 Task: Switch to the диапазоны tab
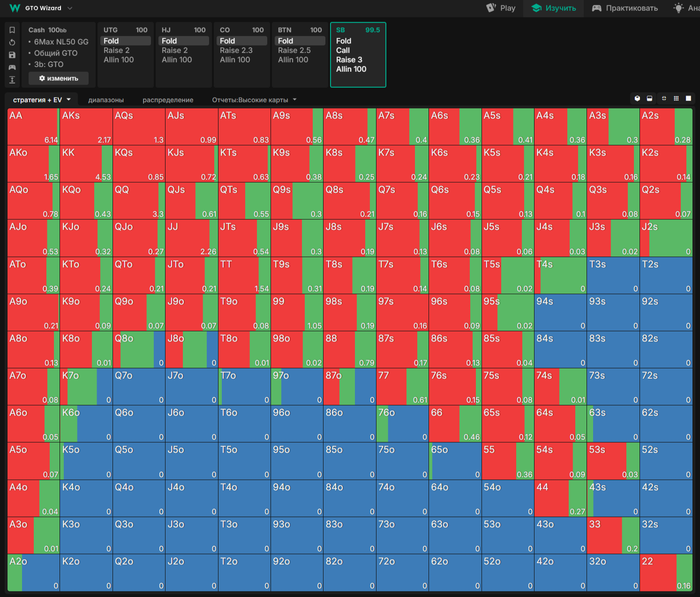coord(106,100)
